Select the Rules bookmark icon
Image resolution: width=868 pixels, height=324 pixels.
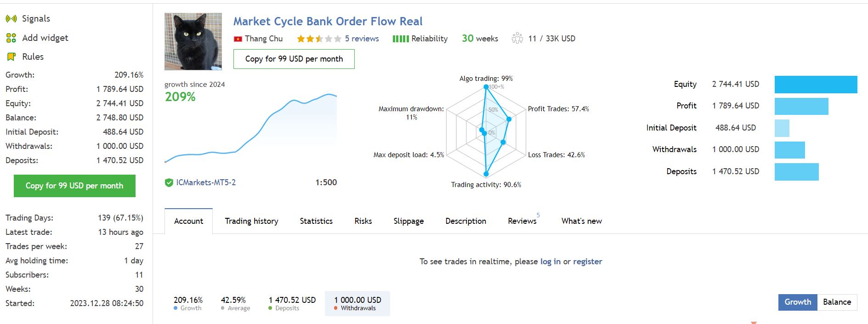pyautogui.click(x=11, y=57)
